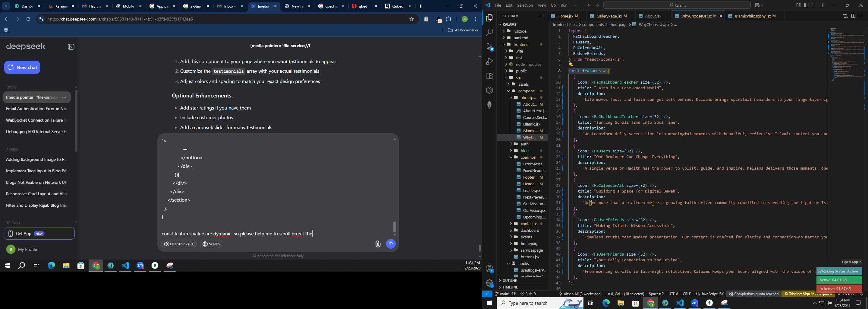The image size is (868, 309).
Task: Click the send message arrow button in DeepSeek
Action: [391, 244]
